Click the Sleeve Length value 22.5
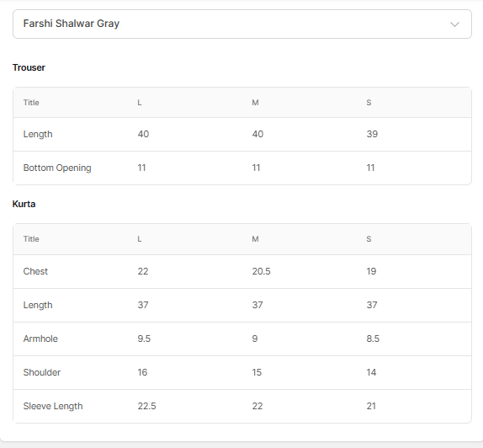The width and height of the screenshot is (483, 448). [146, 407]
